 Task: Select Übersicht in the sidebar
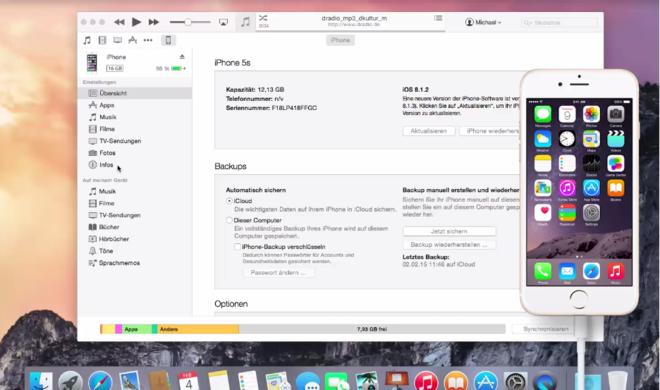[x=135, y=93]
